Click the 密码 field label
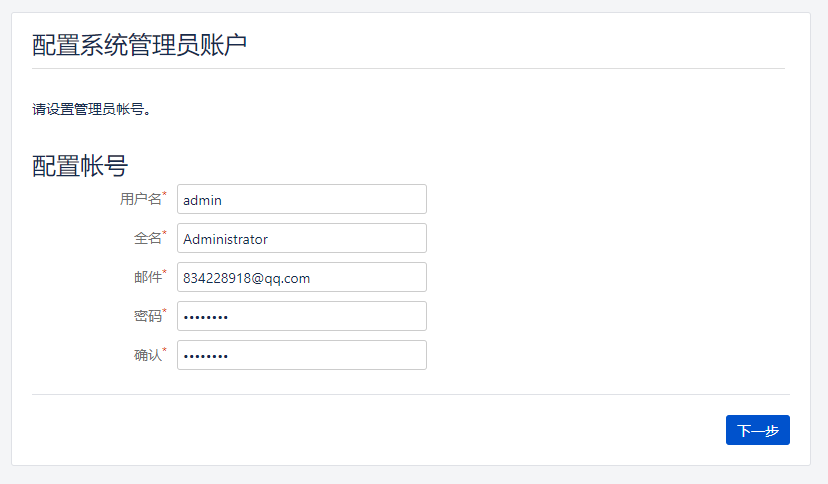Image resolution: width=828 pixels, height=484 pixels. click(x=147, y=316)
